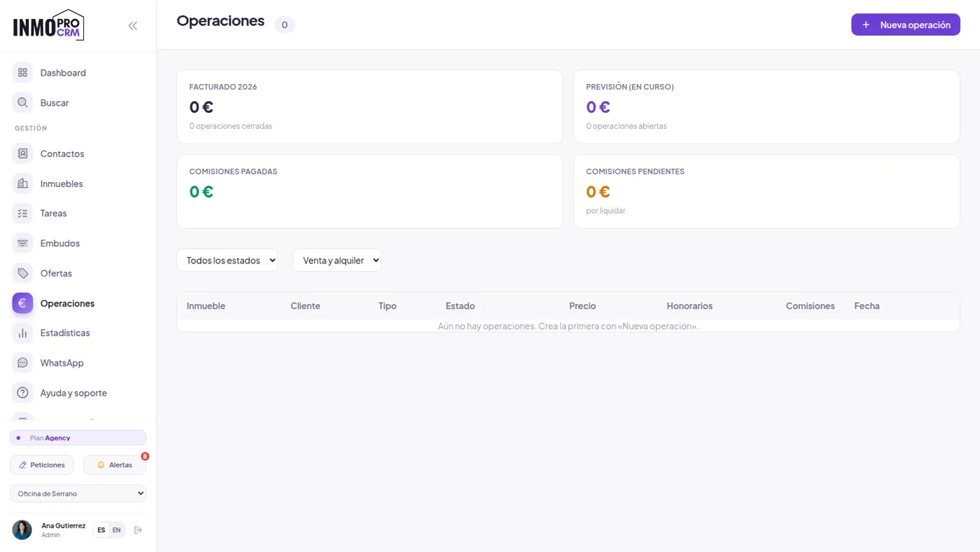Screen dimensions: 980x552
Task: Open the Contactos address book icon
Action: tap(22, 153)
